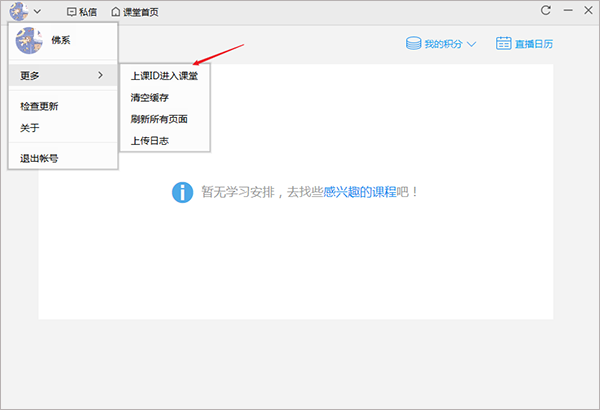600x410 pixels.
Task: Open the 关于 menu item
Action: (x=29, y=128)
